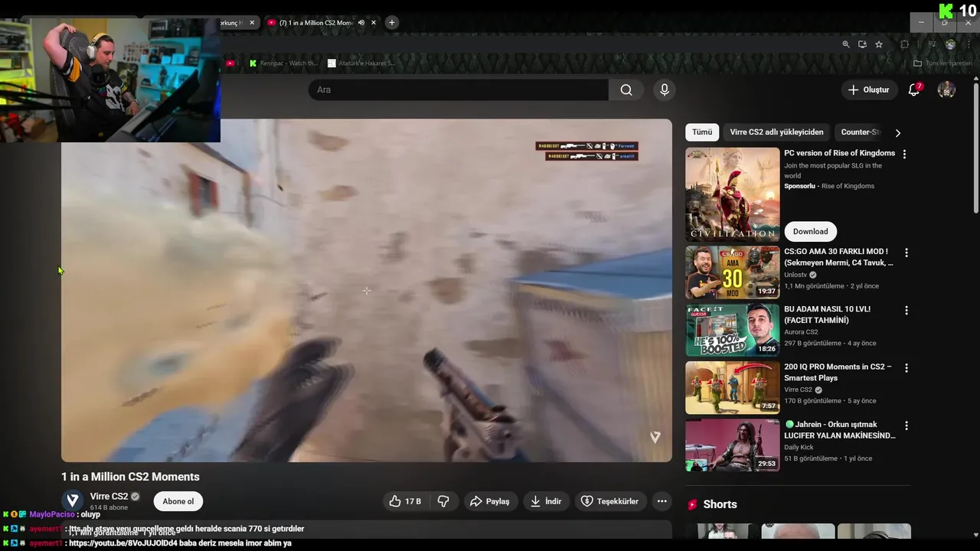Screen dimensions: 980x551
Task: Click the Shorts section logo icon
Action: (x=693, y=504)
